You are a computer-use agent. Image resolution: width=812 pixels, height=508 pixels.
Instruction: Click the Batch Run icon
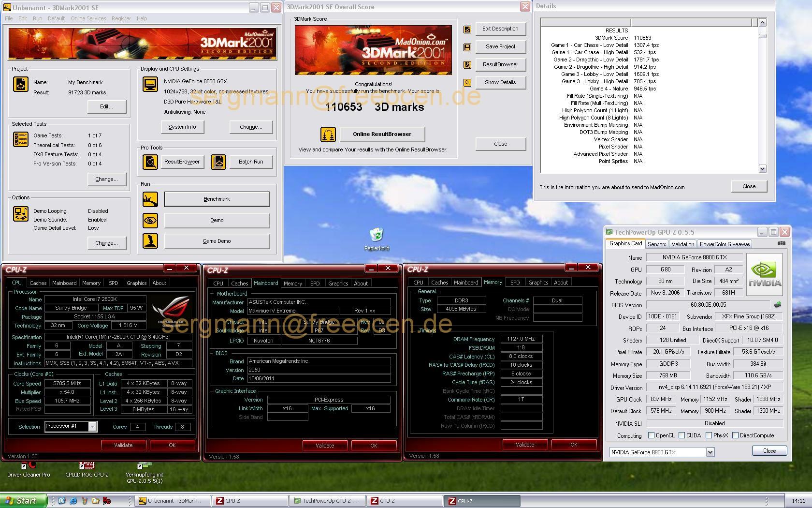(x=218, y=162)
